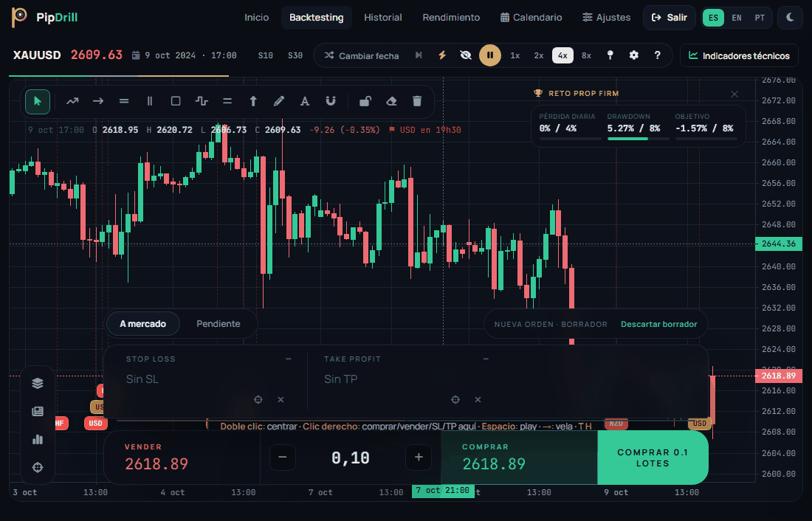Viewport: 812px width, 521px height.
Task: Select the step-wave pattern tool
Action: tap(202, 102)
